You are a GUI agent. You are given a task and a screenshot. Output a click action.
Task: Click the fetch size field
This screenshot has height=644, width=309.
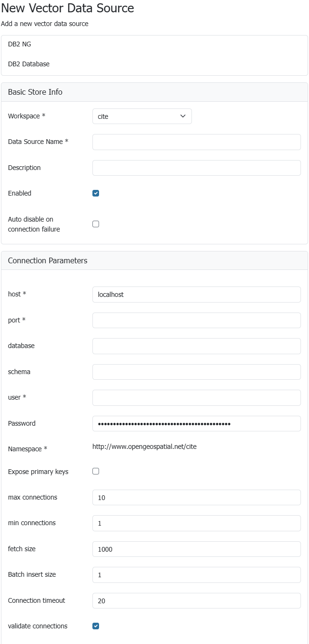point(196,549)
